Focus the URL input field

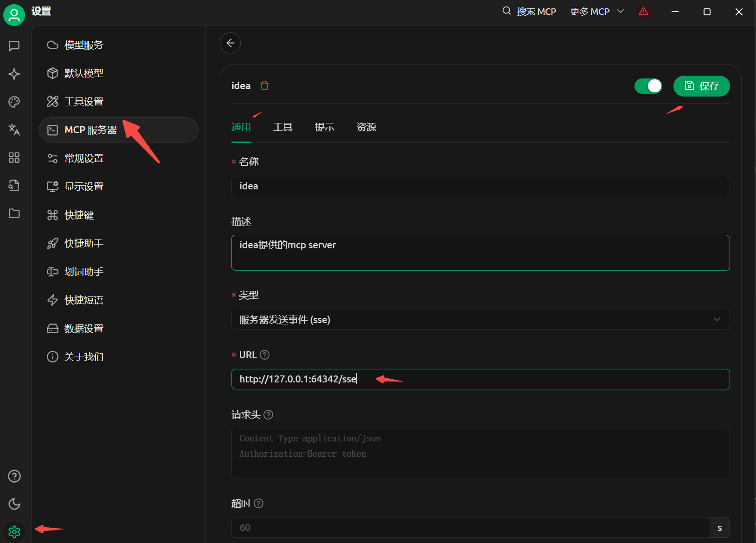481,379
